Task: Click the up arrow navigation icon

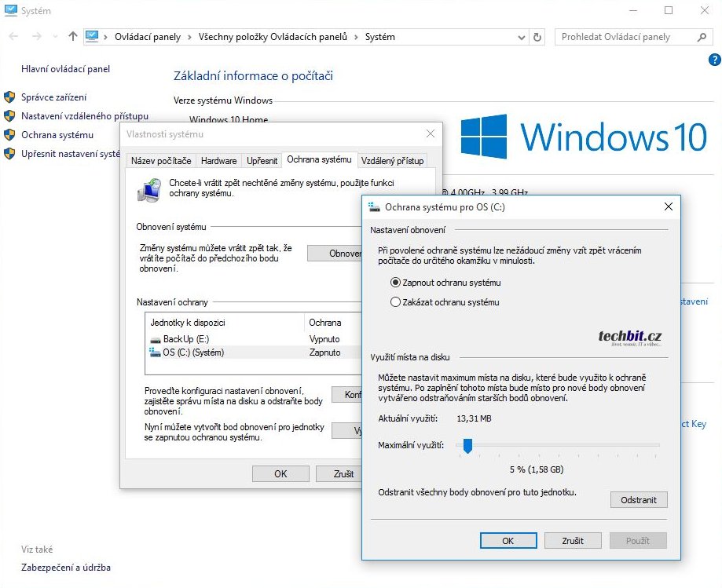Action: coord(73,37)
